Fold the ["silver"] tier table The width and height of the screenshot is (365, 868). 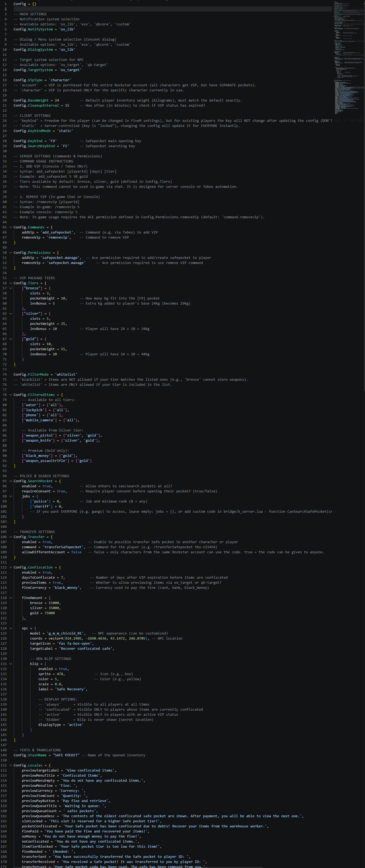point(10,314)
